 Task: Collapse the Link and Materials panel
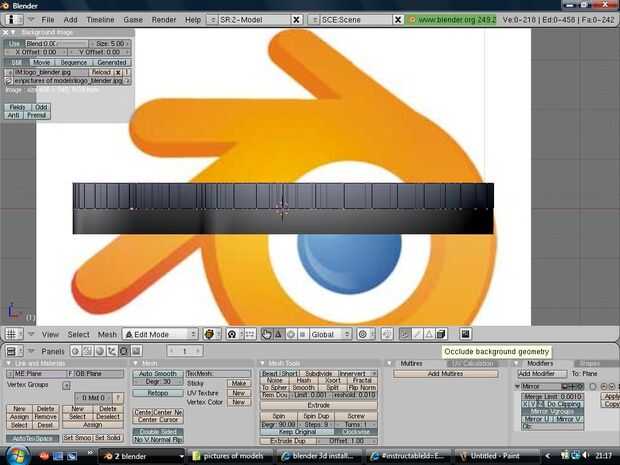[x=9, y=363]
